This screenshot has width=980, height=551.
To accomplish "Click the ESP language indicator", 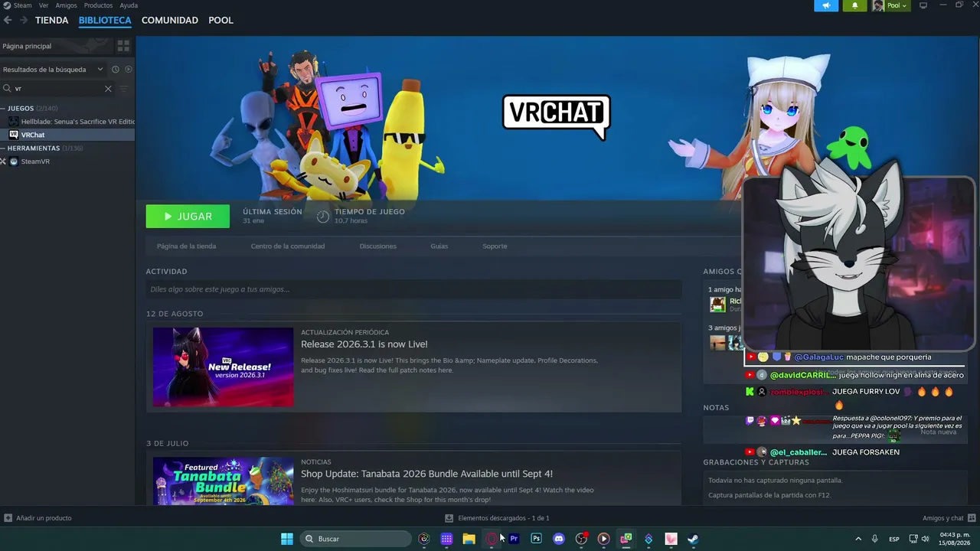I will [894, 539].
